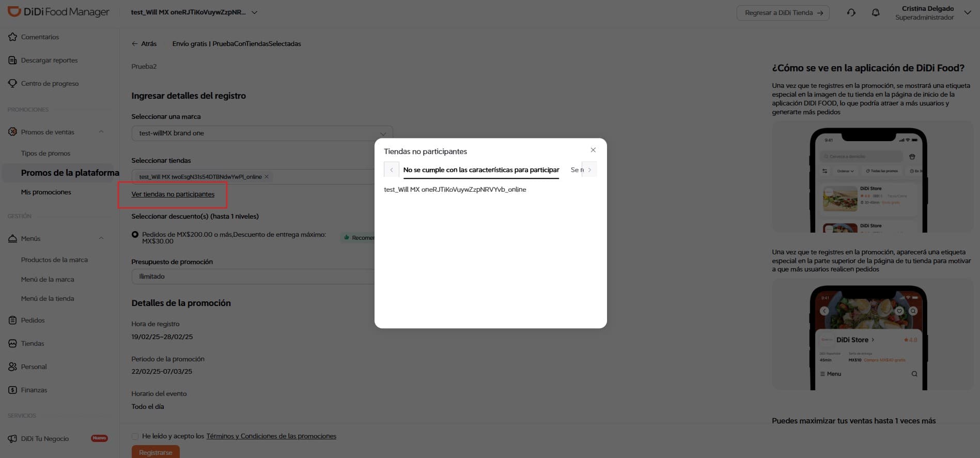Image resolution: width=980 pixels, height=458 pixels.
Task: Click Regresar a DiDi Tienda button
Action: pyautogui.click(x=783, y=13)
